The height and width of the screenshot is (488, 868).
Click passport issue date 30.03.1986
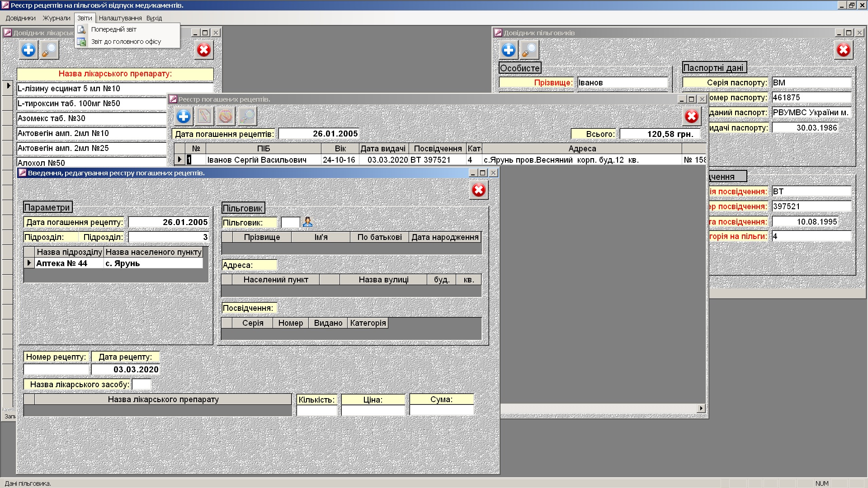click(x=805, y=128)
